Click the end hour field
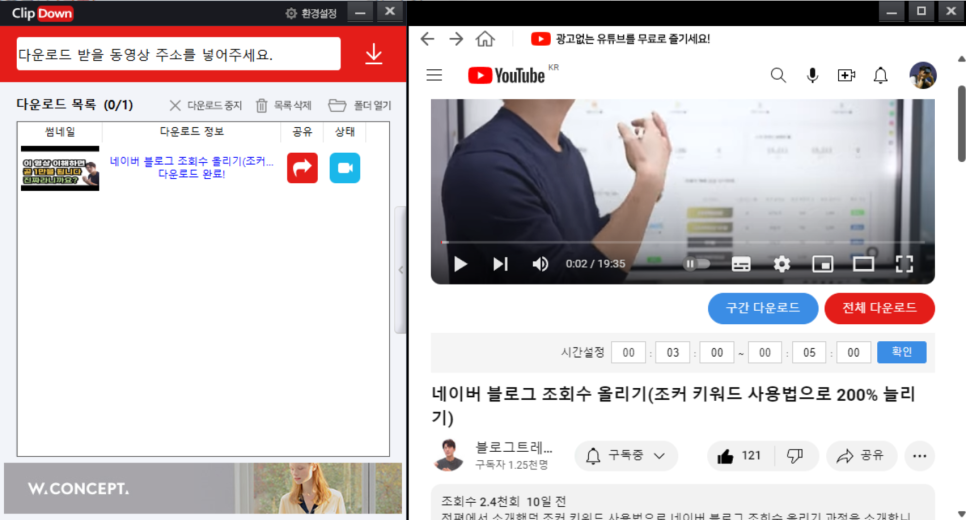 (x=765, y=352)
